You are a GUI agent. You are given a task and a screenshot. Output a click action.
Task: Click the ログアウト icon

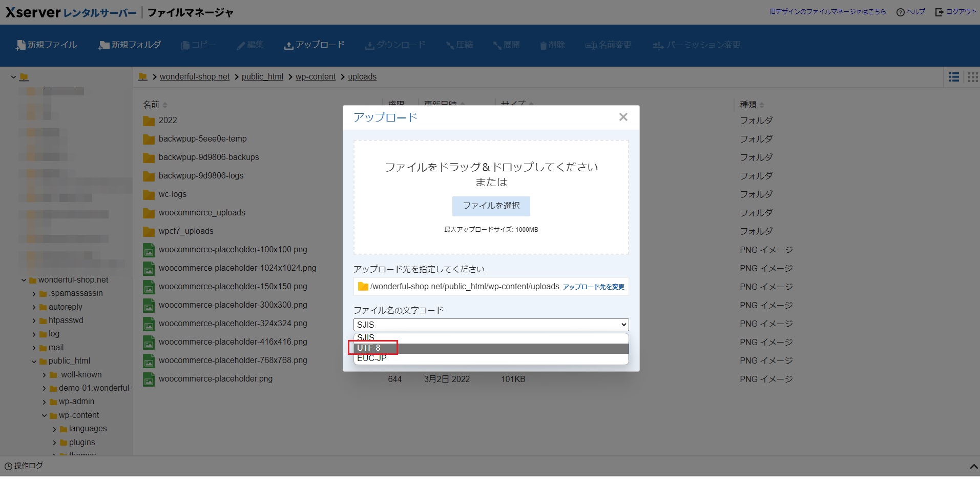click(939, 11)
